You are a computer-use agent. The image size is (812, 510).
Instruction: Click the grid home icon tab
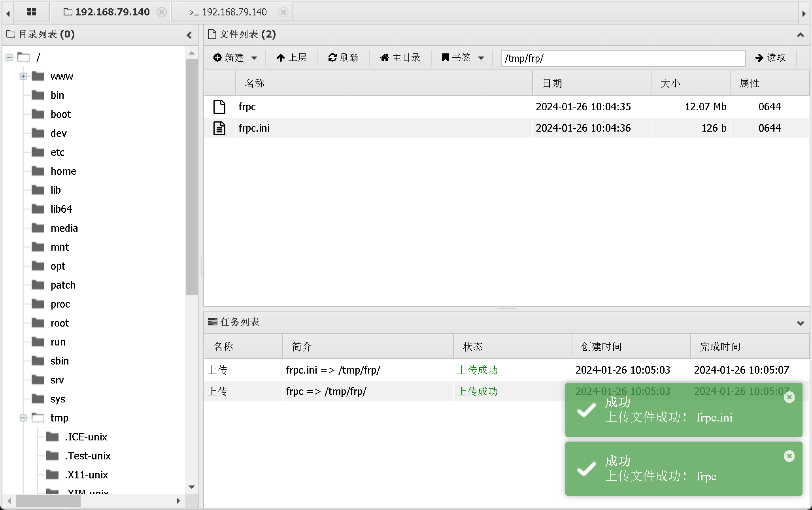32,12
